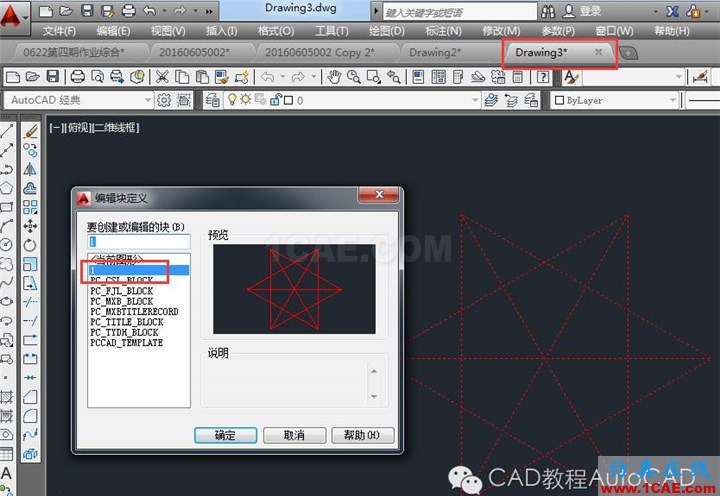Image resolution: width=720 pixels, height=496 pixels.
Task: Open the QuickCalc calculator icon
Action: (x=518, y=77)
